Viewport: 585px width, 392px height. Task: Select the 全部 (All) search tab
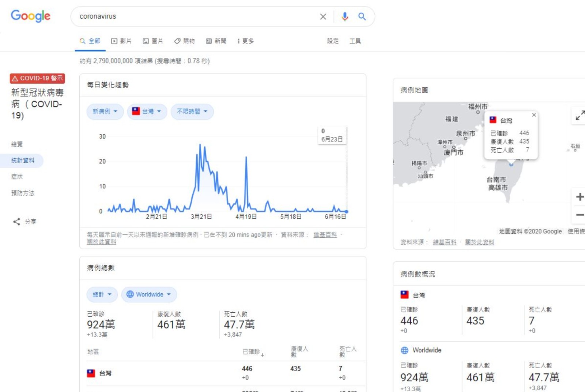(90, 41)
